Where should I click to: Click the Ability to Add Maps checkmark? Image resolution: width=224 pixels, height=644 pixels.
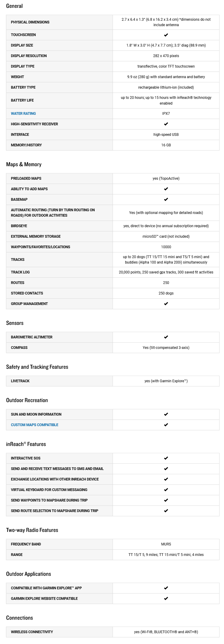point(166,189)
